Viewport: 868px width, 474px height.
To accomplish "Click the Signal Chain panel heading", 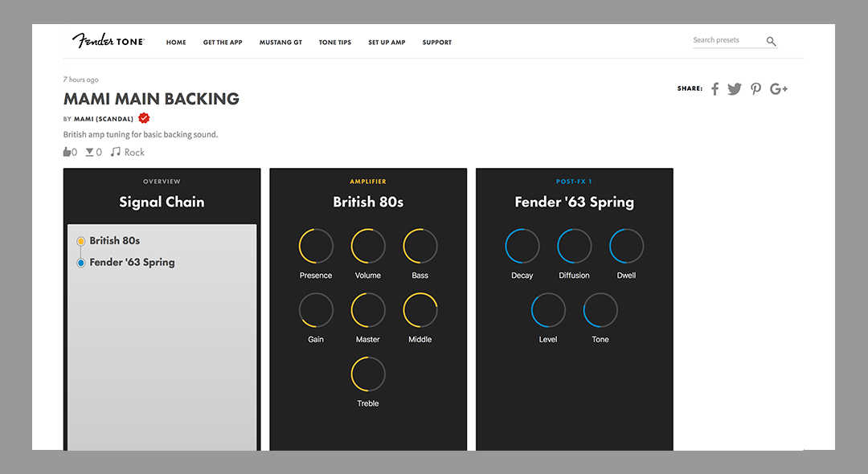I will tap(162, 202).
